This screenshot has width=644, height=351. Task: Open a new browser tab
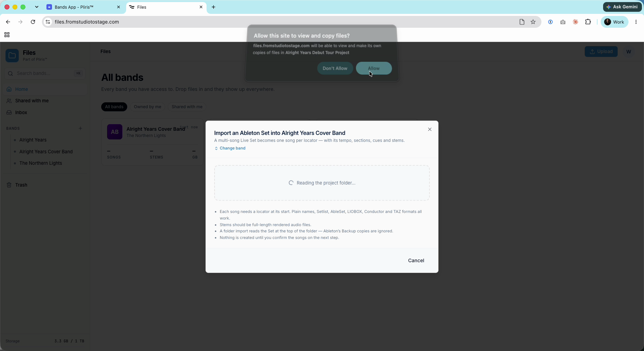click(214, 7)
